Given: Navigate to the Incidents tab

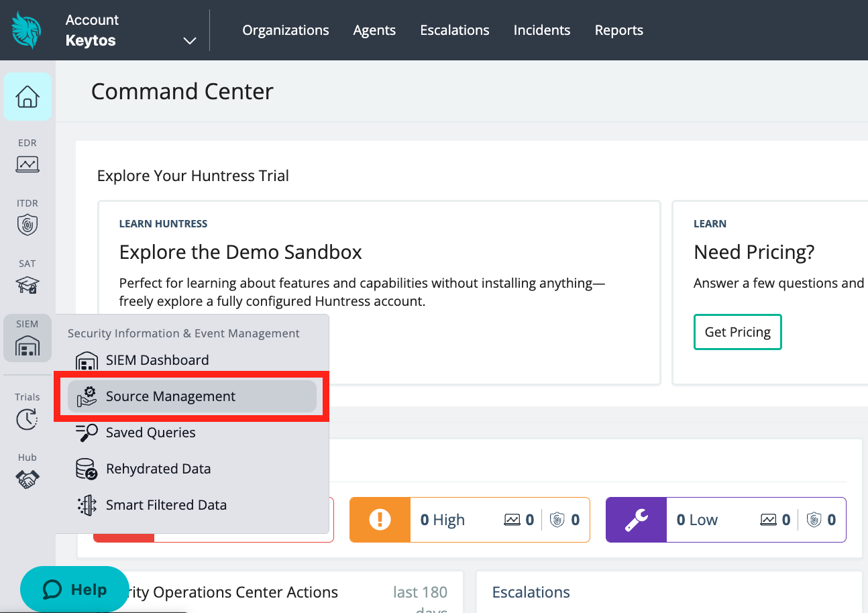Looking at the screenshot, I should tap(541, 30).
